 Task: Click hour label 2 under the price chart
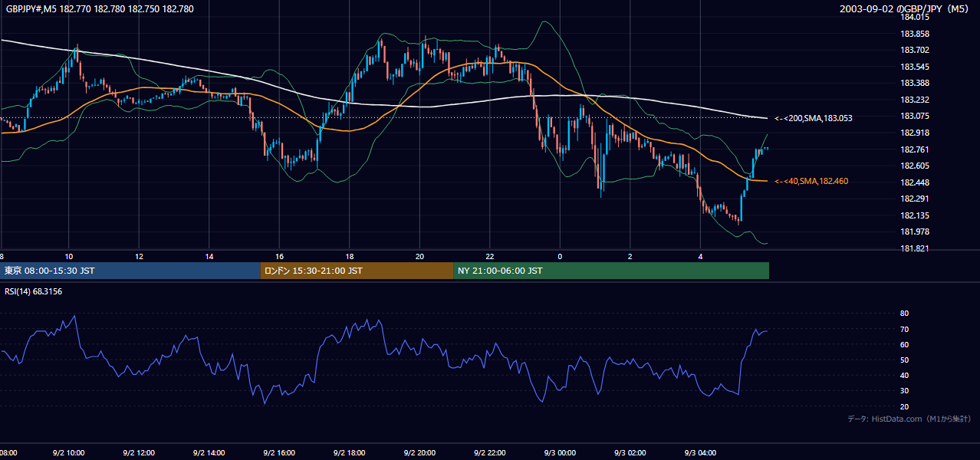point(630,256)
